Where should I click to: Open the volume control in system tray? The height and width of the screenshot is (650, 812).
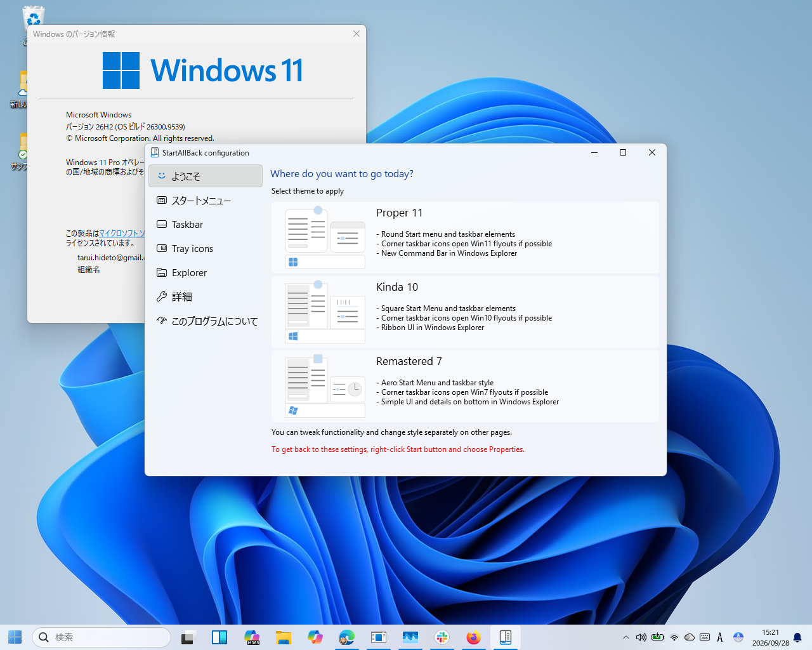641,637
